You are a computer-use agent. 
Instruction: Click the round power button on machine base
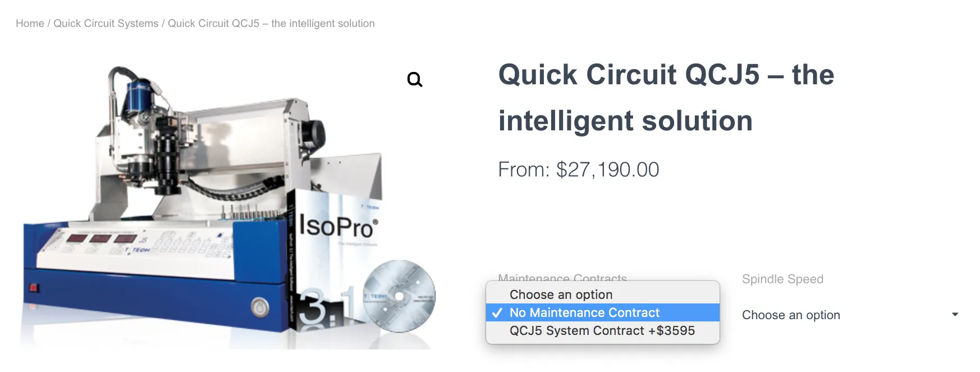pos(260,307)
